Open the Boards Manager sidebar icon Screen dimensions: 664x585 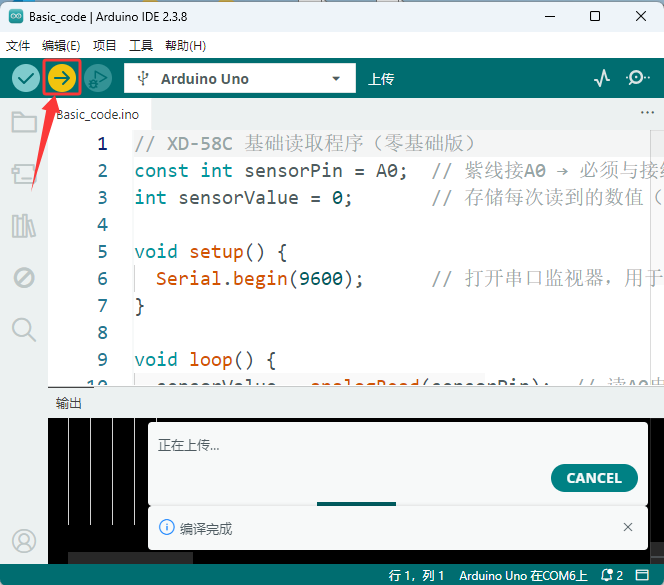24,174
